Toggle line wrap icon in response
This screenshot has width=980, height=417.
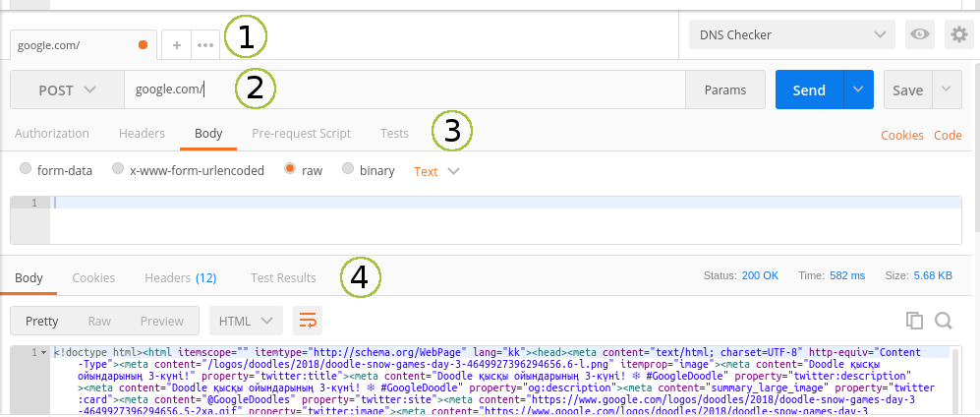pos(308,321)
